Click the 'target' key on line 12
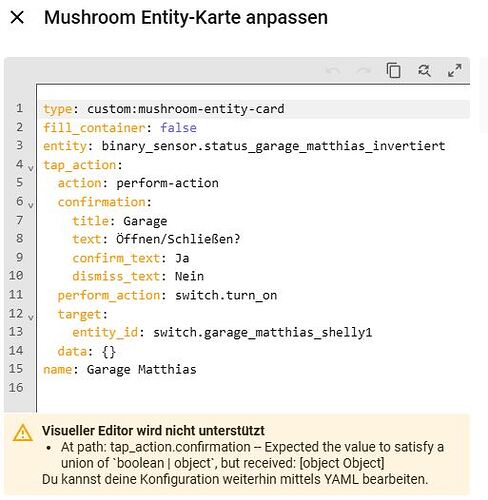Image resolution: width=488 pixels, height=500 pixels. [79, 314]
